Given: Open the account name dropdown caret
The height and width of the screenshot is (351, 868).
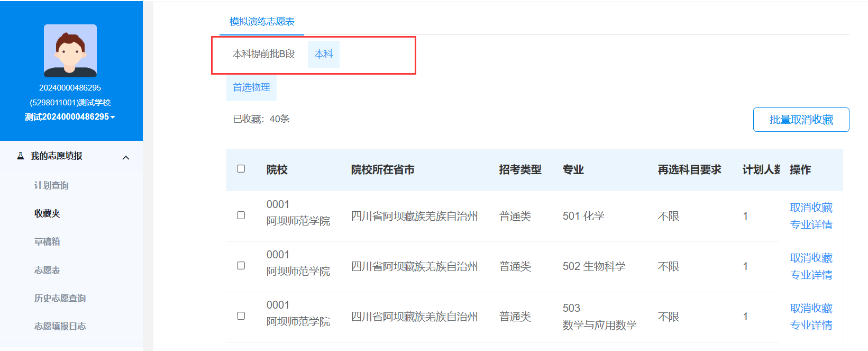Looking at the screenshot, I should [113, 117].
